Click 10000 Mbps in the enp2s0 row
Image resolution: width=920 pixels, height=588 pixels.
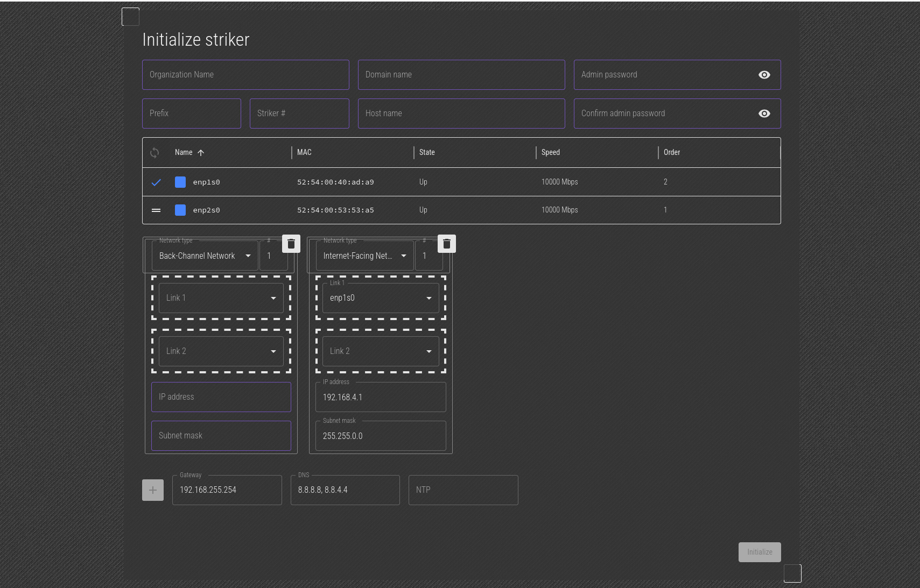(x=560, y=210)
